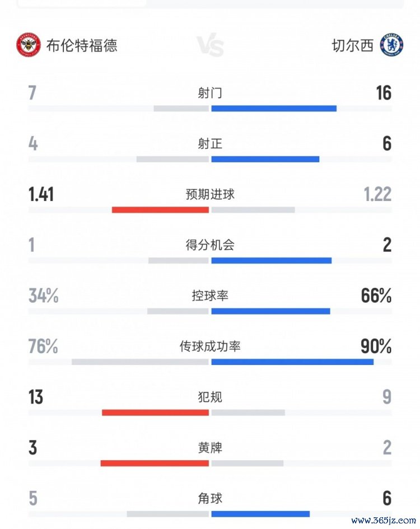
Task: Select the 黄牌 stat label
Action: [210, 448]
